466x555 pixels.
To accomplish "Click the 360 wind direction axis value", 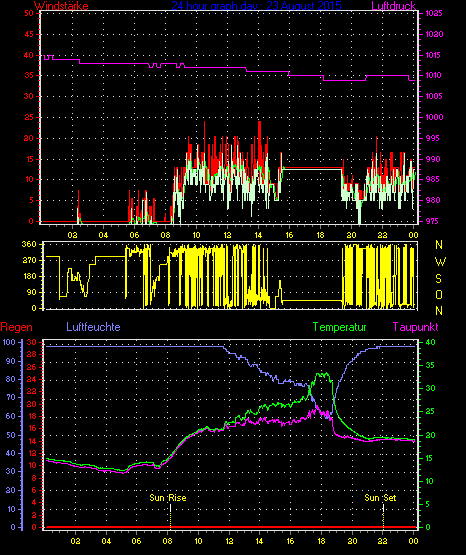I will (29, 244).
